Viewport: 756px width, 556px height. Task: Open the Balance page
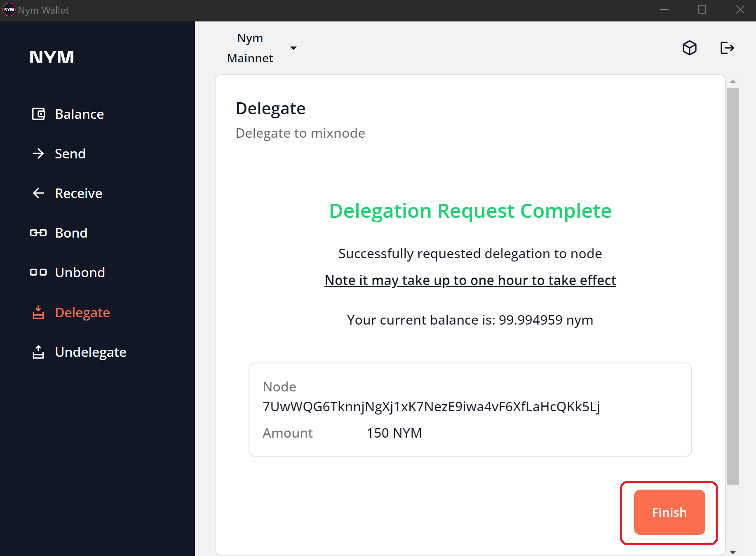[79, 114]
